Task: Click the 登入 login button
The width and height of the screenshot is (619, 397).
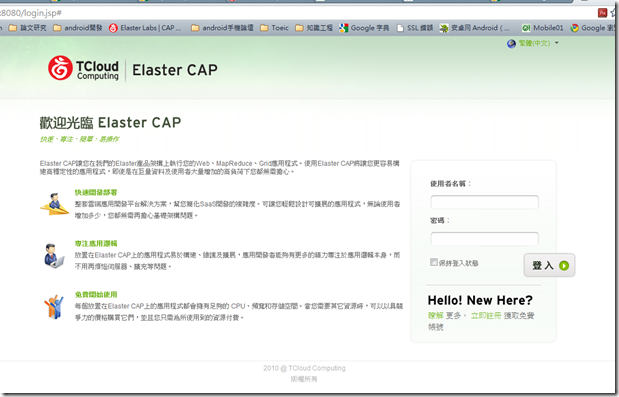Action: click(x=549, y=265)
